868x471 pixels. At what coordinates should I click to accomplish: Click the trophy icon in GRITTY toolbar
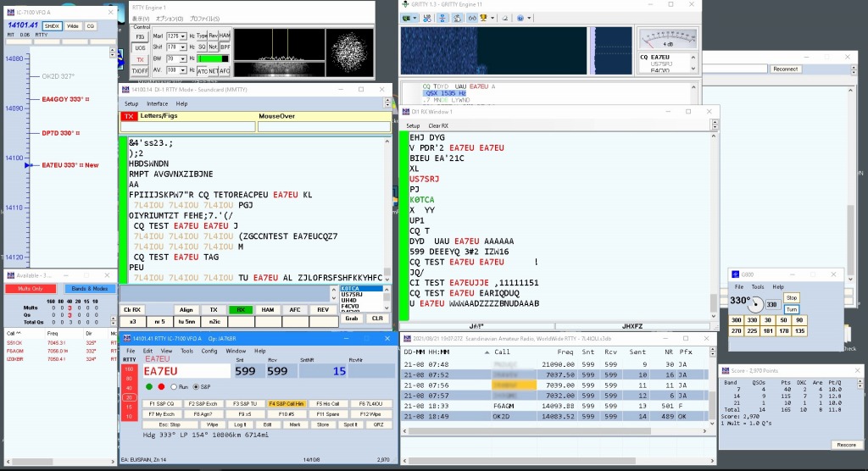click(483, 18)
